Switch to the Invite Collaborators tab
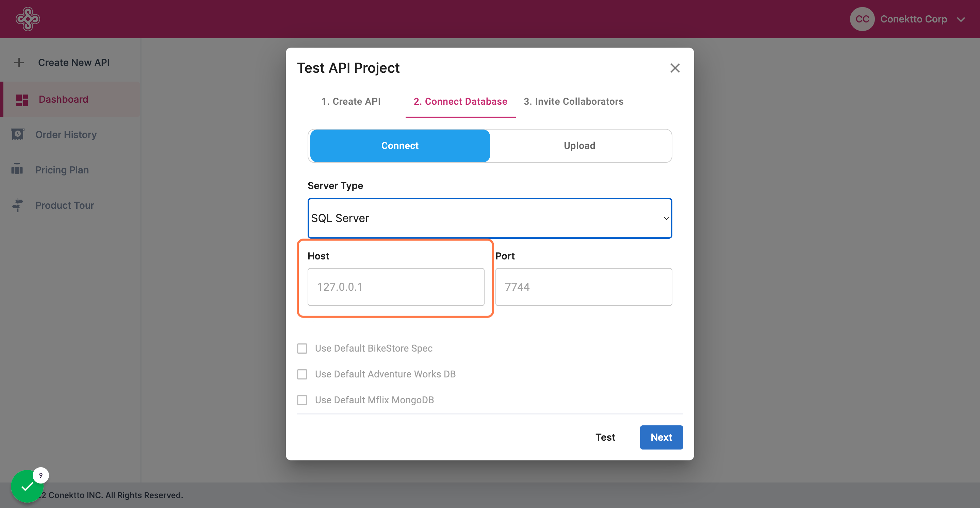The width and height of the screenshot is (980, 508). pyautogui.click(x=573, y=102)
